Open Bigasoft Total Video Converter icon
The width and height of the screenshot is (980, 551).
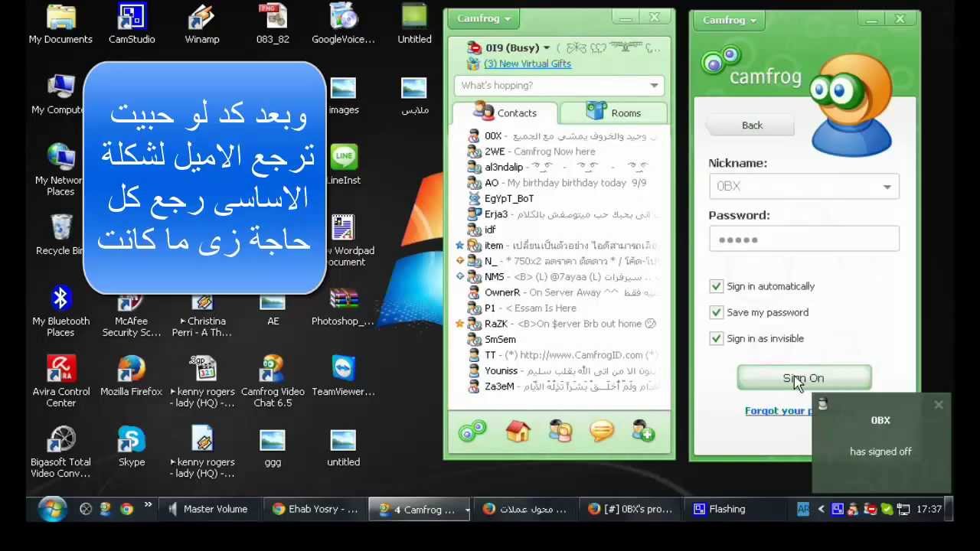tap(60, 452)
